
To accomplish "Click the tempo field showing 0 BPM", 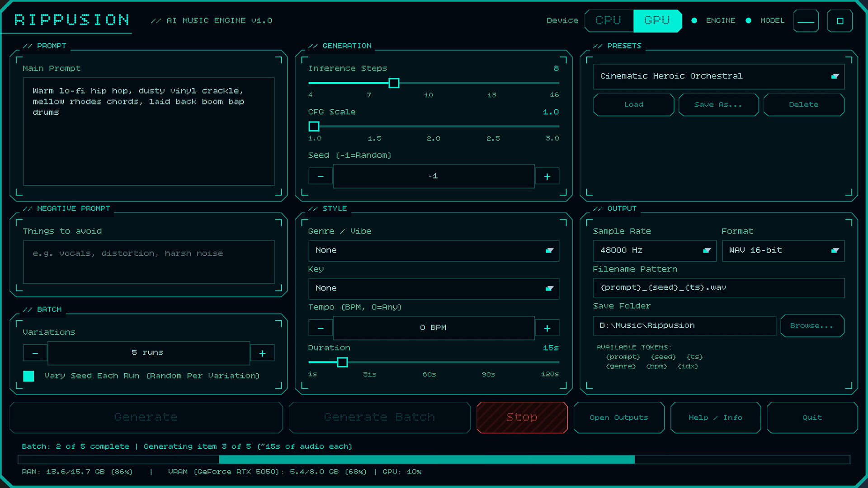I will pyautogui.click(x=434, y=328).
